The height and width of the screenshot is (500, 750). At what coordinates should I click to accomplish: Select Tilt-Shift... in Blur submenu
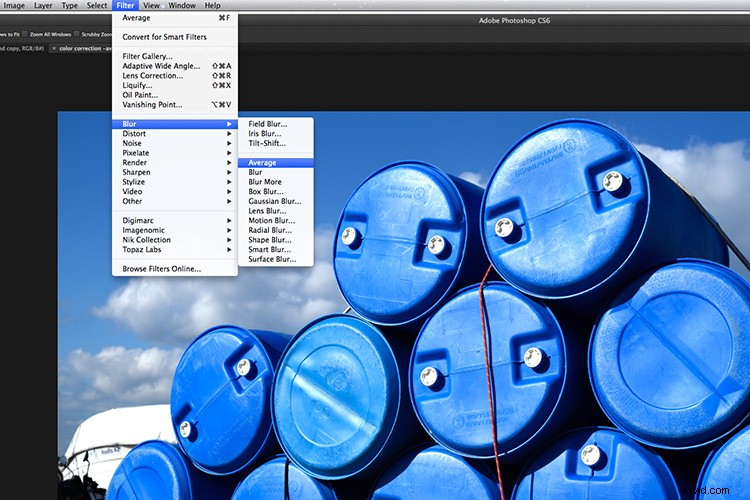click(x=276, y=143)
